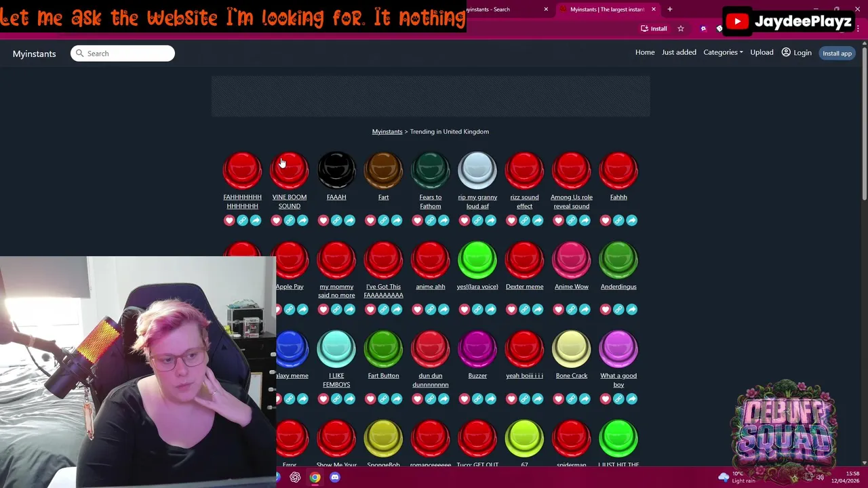This screenshot has height=488, width=868.
Task: Play the VINE BOOM SOUND button
Action: (290, 170)
